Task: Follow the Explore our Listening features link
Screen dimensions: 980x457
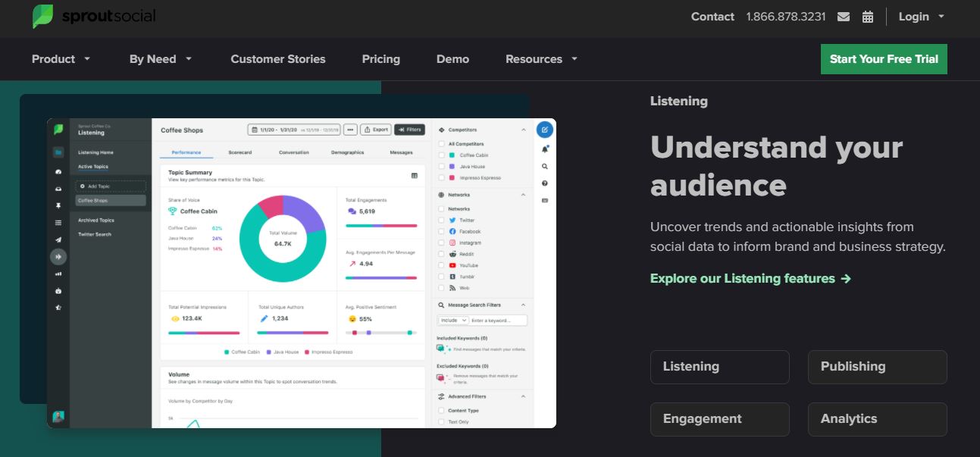Action: tap(750, 279)
